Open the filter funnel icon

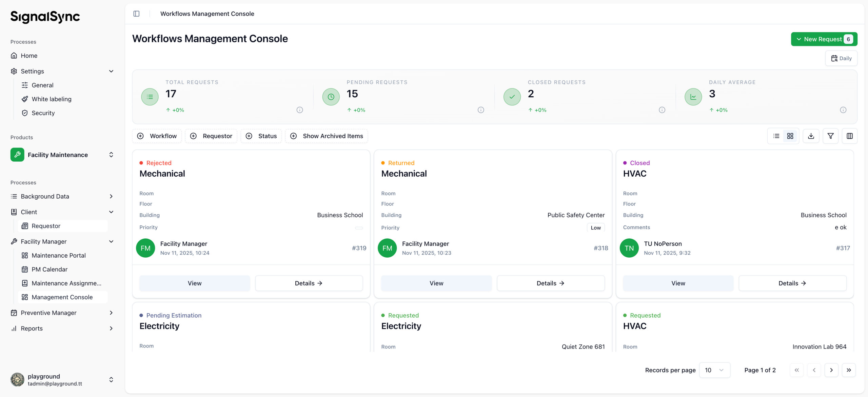tap(830, 136)
